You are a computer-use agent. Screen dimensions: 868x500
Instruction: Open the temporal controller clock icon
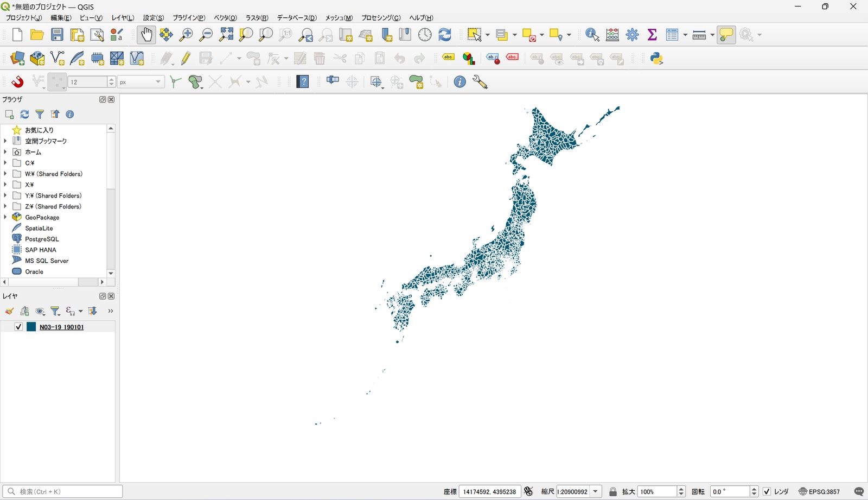click(425, 35)
